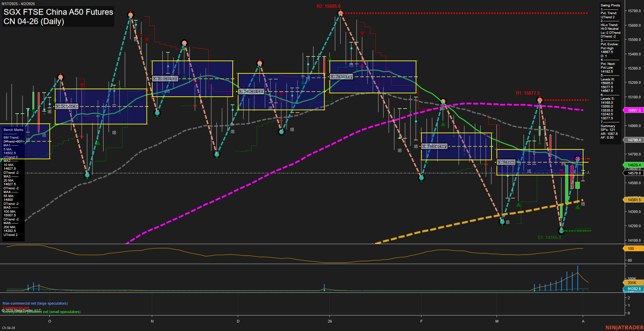The image size is (644, 331).
Task: Select the M:January monthly range label
Action: [342, 76]
